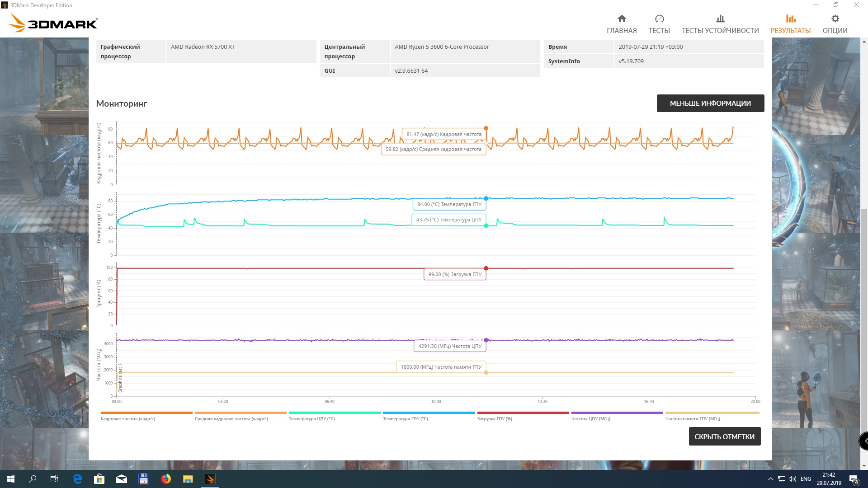Open ТЕСТЫ benchmark gauge icon
868x488 pixels.
pyautogui.click(x=659, y=19)
